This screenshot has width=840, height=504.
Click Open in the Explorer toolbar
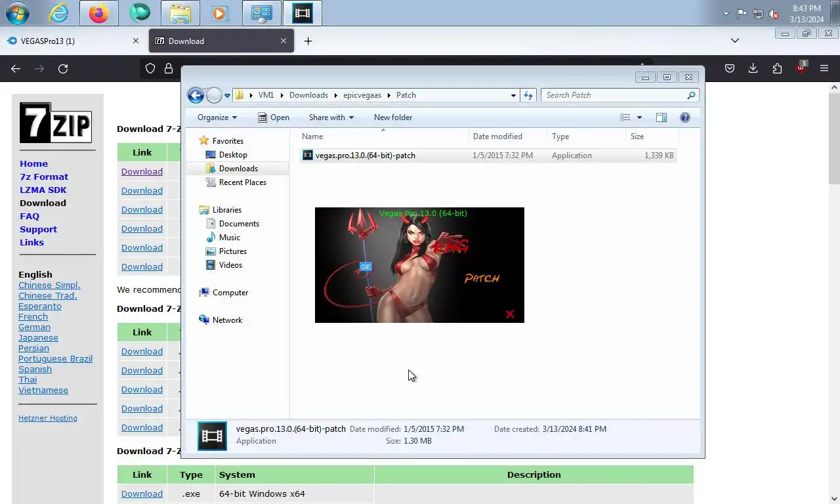pos(274,117)
